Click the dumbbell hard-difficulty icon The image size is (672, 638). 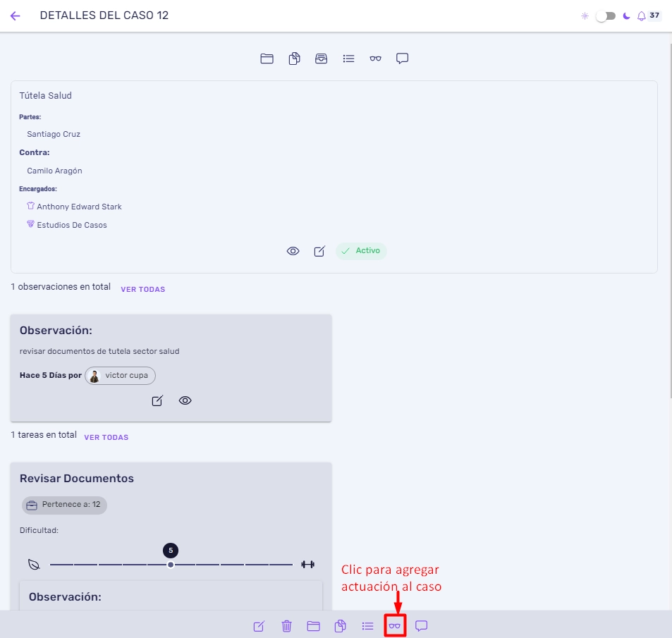coord(307,565)
